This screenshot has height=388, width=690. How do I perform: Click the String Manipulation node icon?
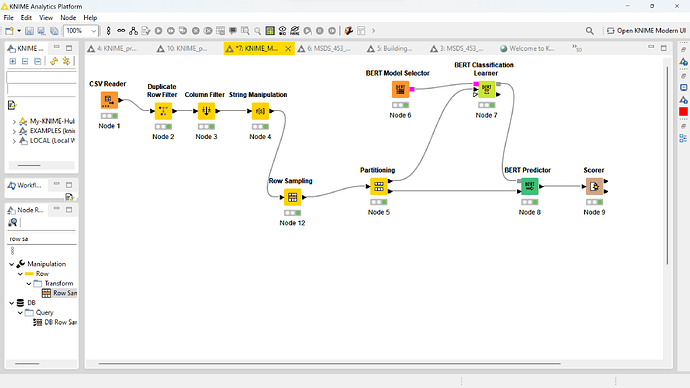(x=260, y=111)
